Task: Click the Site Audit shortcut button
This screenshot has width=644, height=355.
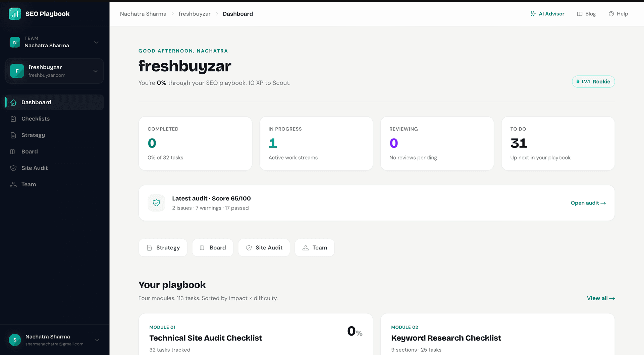Action: tap(264, 248)
